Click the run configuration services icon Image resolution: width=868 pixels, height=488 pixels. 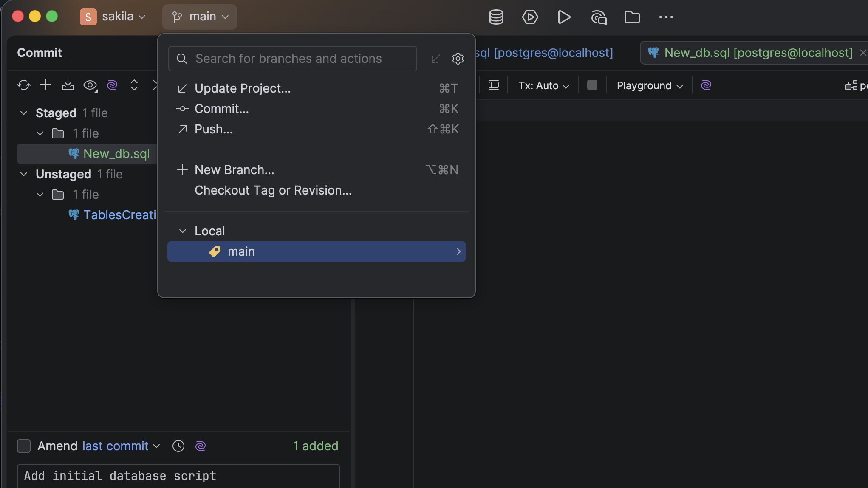point(530,17)
